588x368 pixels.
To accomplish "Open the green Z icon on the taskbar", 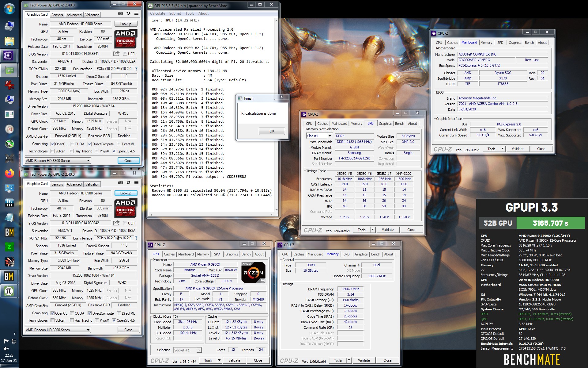I will [x=9, y=247].
